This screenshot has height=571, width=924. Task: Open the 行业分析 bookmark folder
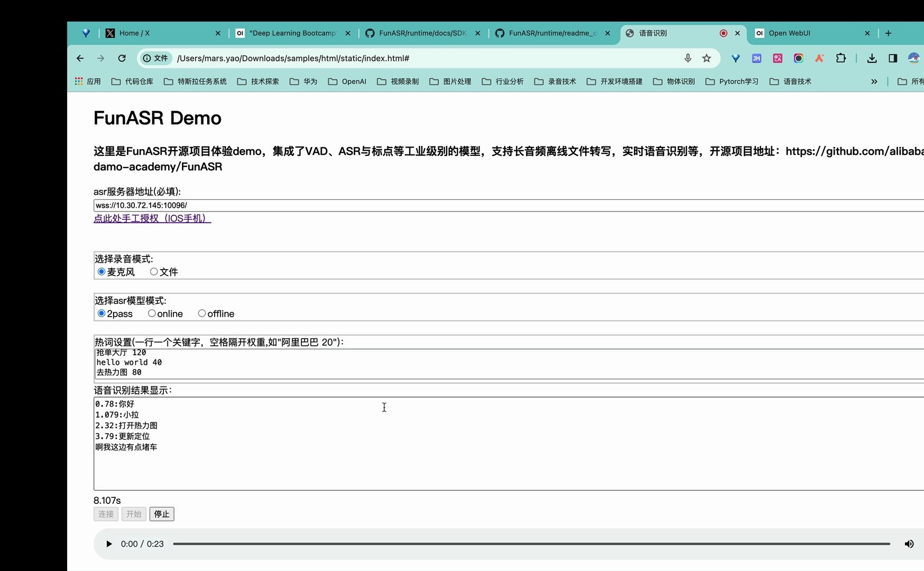click(x=502, y=81)
